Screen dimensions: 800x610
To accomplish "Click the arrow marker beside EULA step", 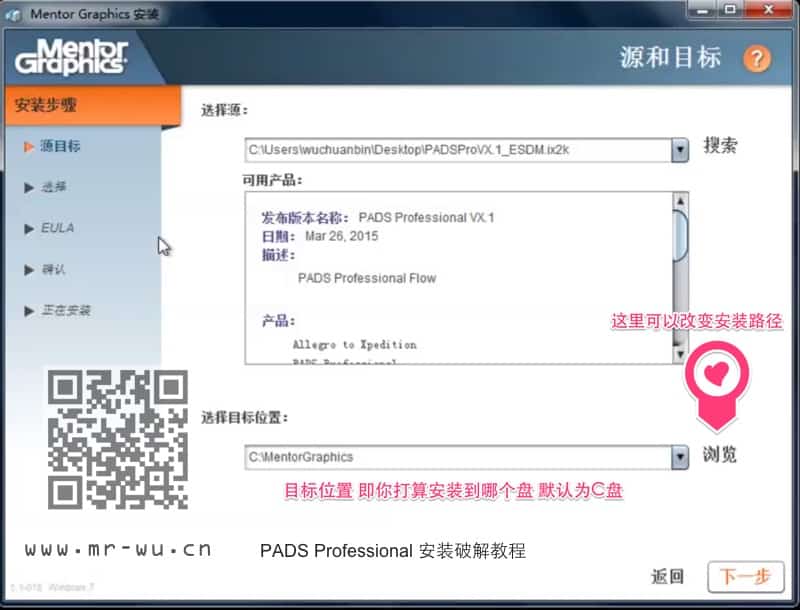I will [x=29, y=229].
